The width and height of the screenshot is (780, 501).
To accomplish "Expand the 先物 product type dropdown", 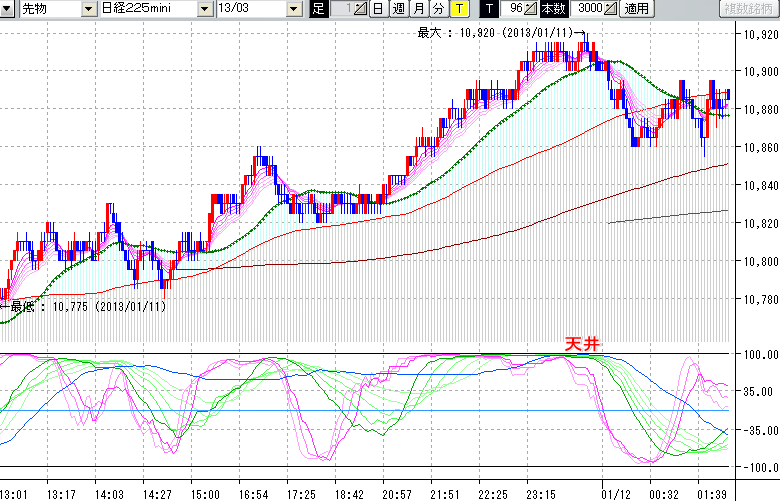I will click(89, 9).
